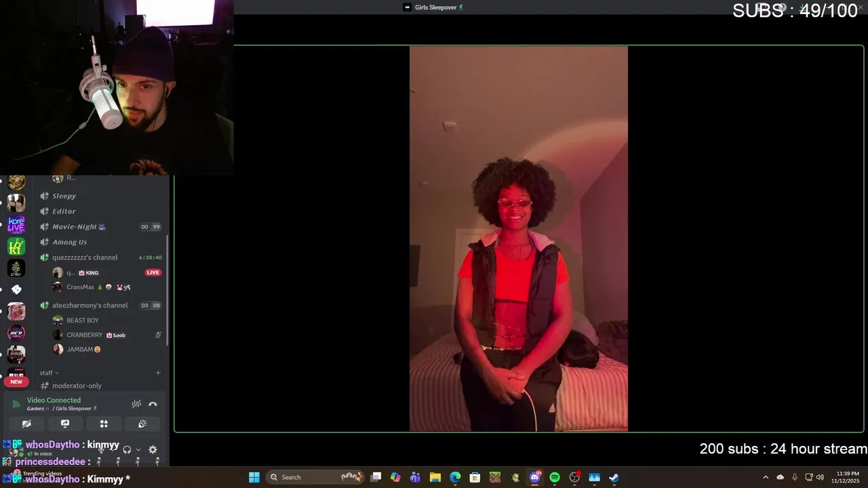Launch Copilot from the taskbar
Screen dimensions: 868x488
click(x=395, y=477)
